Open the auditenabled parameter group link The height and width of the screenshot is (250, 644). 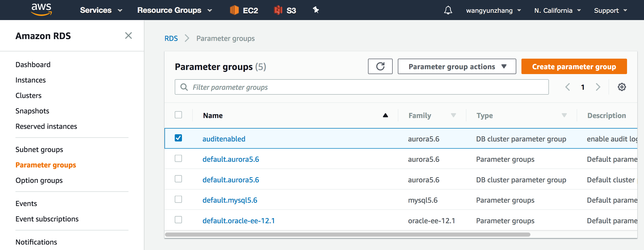(224, 139)
